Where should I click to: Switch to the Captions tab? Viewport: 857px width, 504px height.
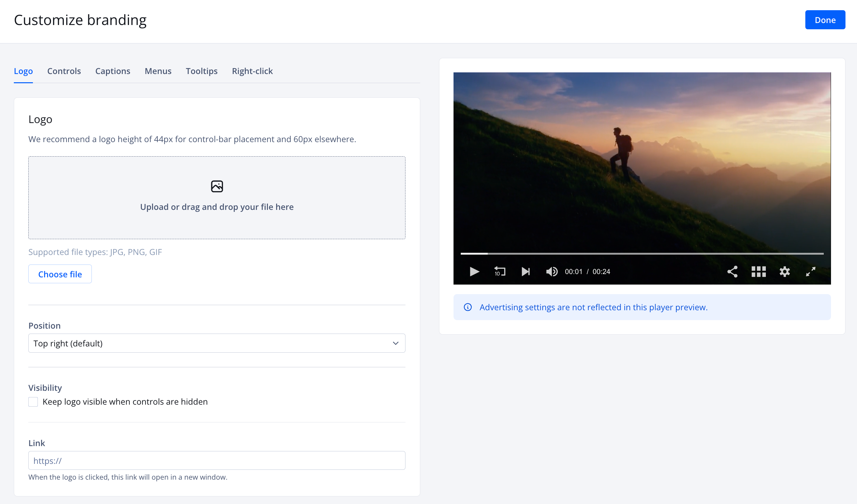click(113, 71)
